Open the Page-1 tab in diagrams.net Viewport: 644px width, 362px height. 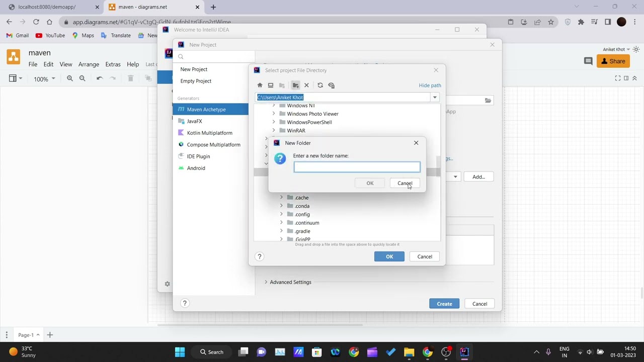click(x=28, y=335)
